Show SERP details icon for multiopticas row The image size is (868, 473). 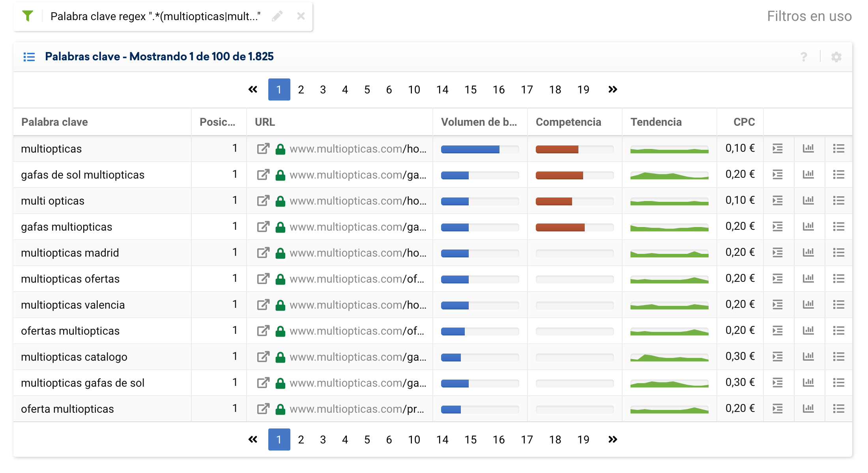pyautogui.click(x=778, y=149)
